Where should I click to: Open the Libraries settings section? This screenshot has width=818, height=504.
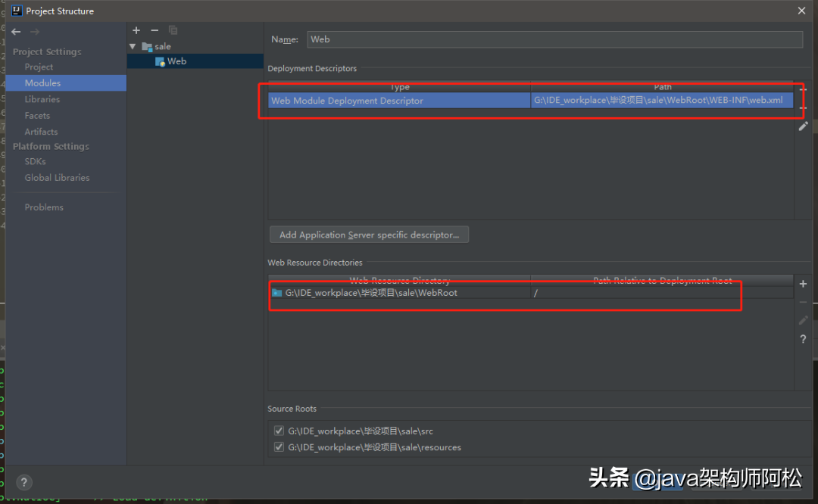coord(42,99)
